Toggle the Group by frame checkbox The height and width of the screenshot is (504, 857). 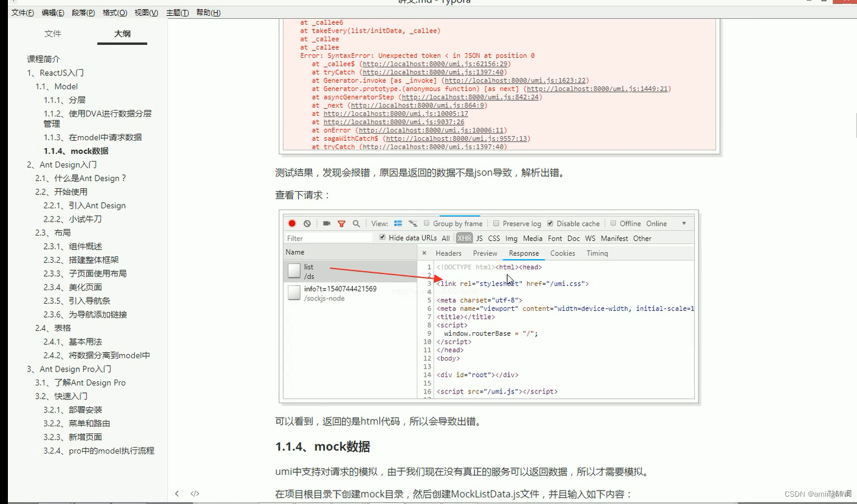pos(427,223)
